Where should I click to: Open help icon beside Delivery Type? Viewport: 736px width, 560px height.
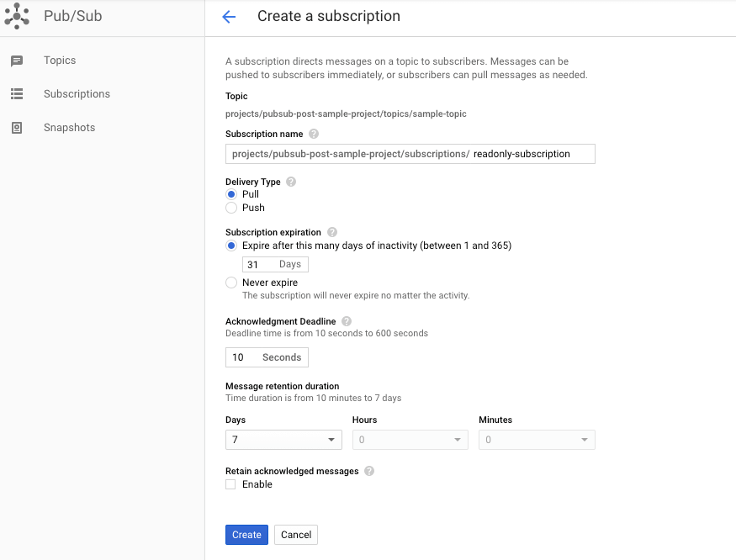coord(291,182)
